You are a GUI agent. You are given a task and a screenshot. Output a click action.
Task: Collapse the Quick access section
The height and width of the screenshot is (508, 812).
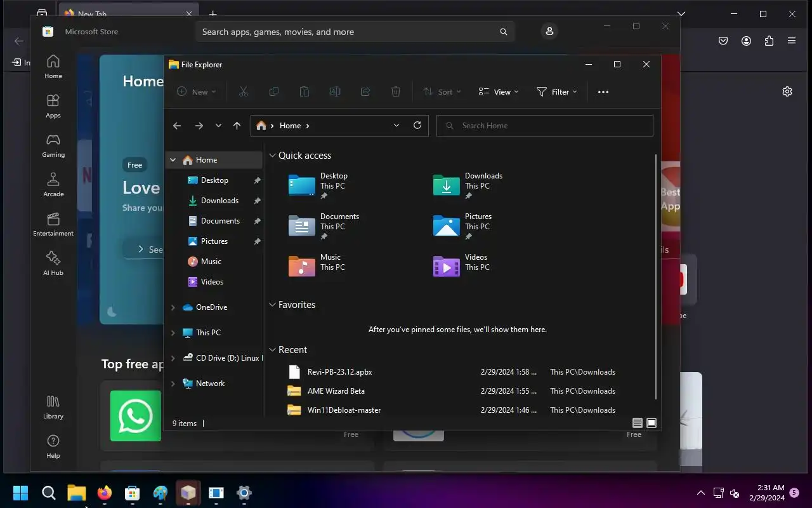272,155
